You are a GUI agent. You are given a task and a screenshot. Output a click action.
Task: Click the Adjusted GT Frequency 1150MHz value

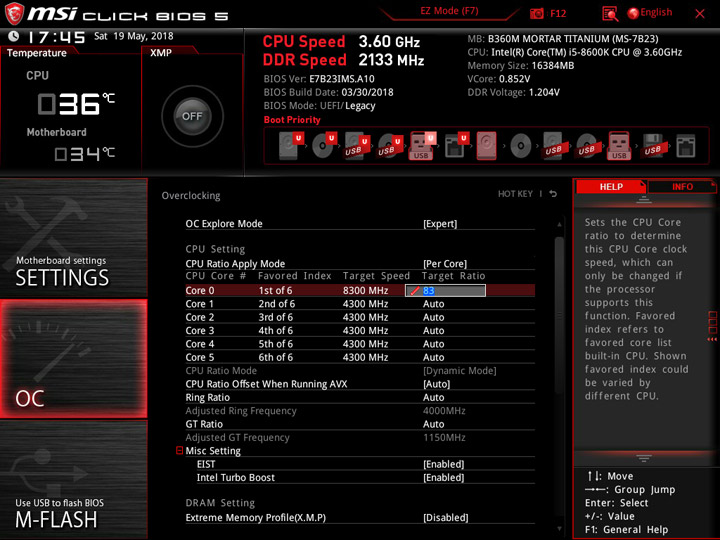[444, 437]
